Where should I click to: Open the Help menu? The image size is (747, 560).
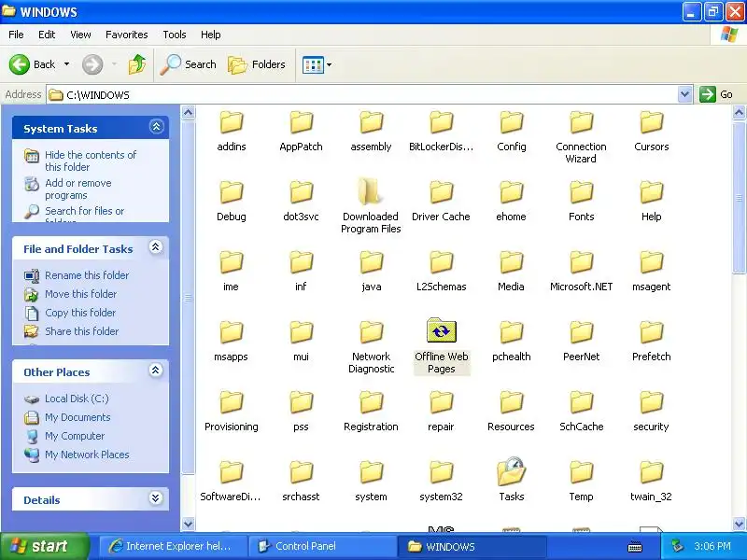click(x=211, y=35)
